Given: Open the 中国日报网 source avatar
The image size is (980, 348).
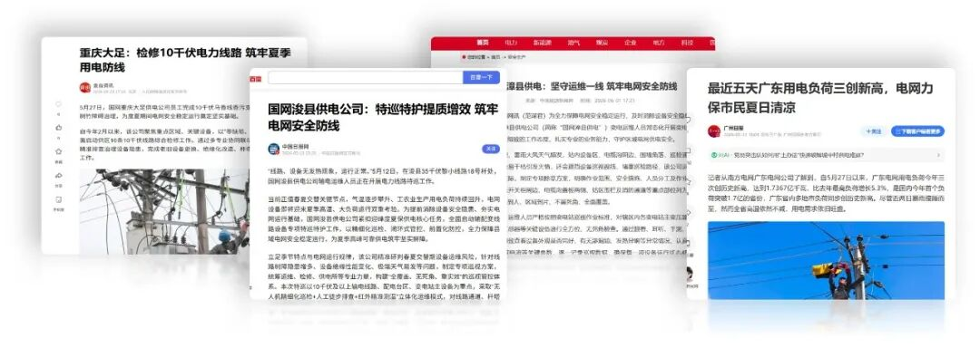Looking at the screenshot, I should 274,149.
